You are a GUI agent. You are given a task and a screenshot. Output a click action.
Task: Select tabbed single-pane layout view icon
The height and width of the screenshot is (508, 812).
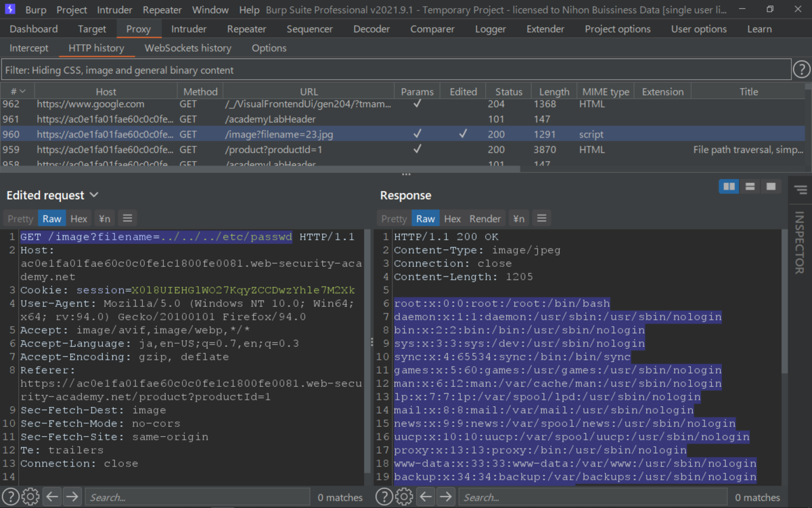tap(770, 186)
